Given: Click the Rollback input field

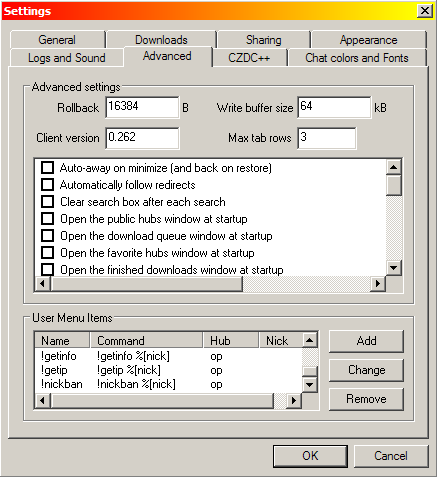Looking at the screenshot, I should pos(142,107).
